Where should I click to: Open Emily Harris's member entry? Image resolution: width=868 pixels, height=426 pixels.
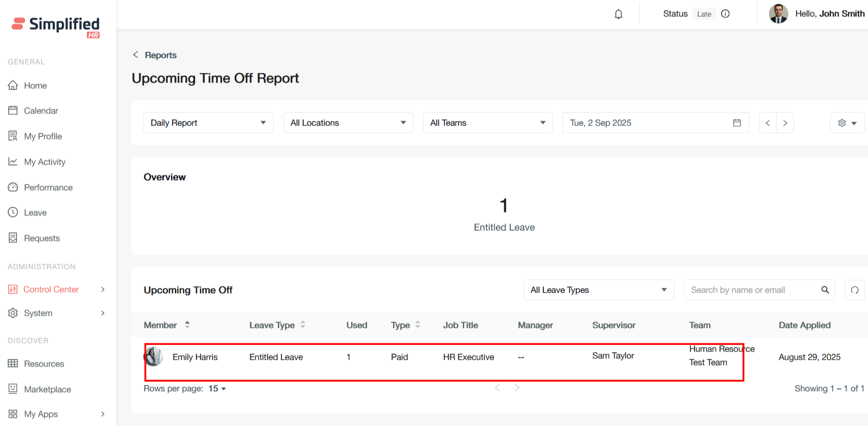tap(195, 357)
